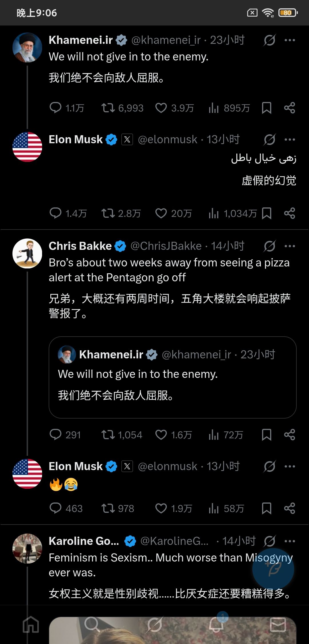View analytics of Chris Bakke's tweet

click(x=214, y=435)
